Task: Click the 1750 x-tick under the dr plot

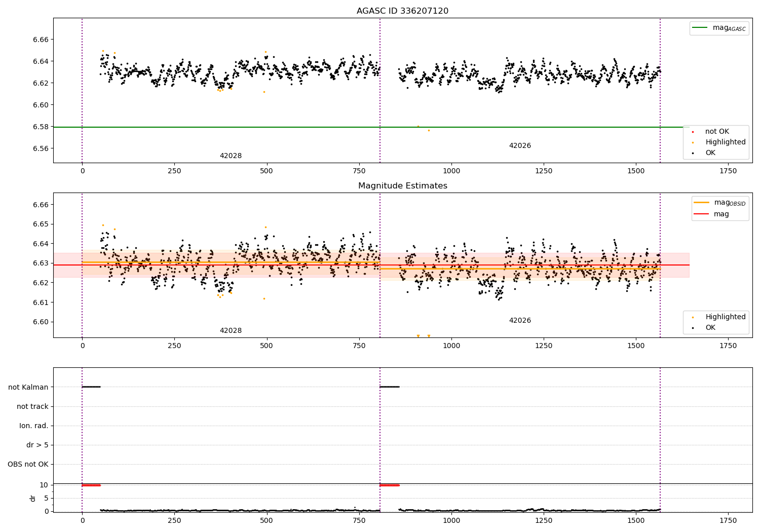Action: pos(728,520)
